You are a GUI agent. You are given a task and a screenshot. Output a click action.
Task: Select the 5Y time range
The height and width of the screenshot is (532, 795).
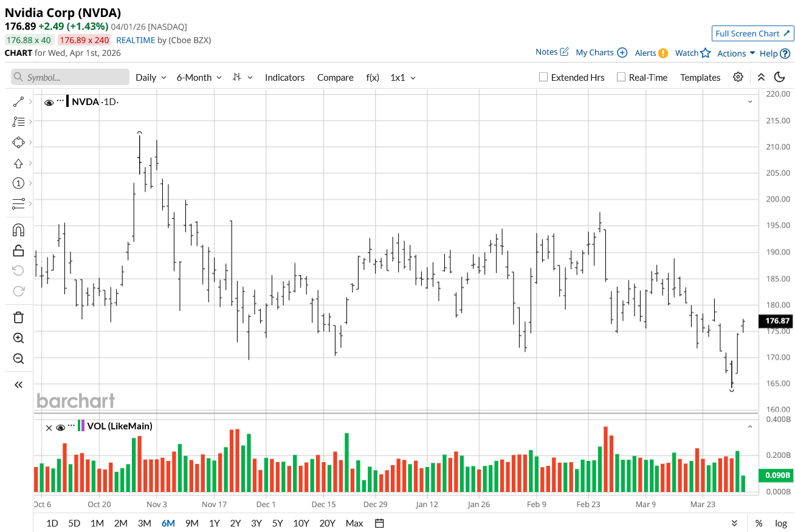click(x=277, y=523)
